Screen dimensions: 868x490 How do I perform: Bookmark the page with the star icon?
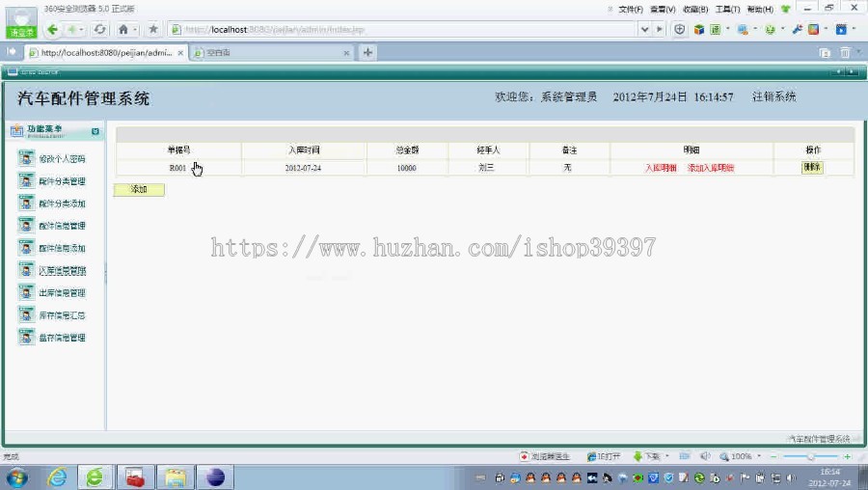tap(153, 29)
